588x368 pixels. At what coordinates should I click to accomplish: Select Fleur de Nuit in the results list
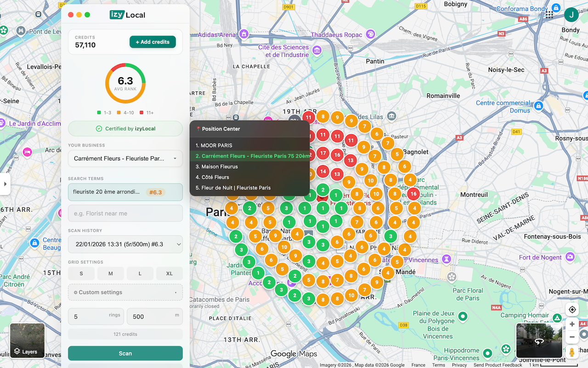coord(250,188)
